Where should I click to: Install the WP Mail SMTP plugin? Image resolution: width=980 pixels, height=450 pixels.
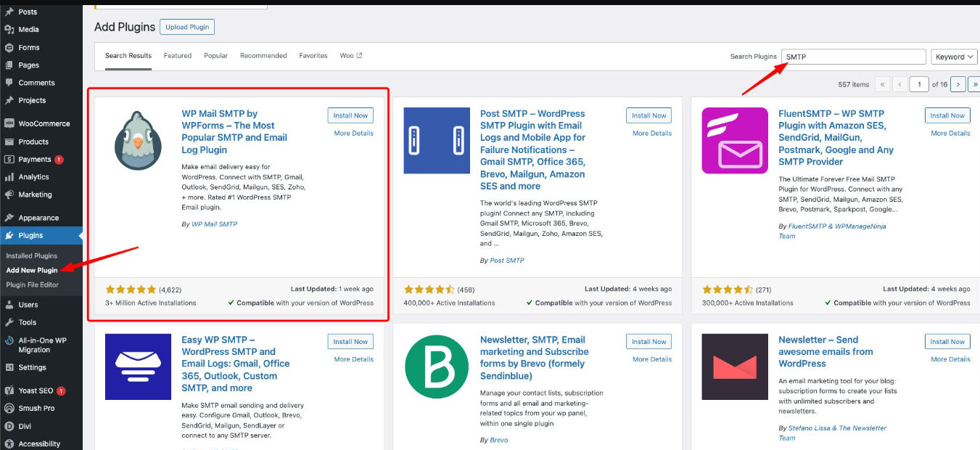click(350, 115)
